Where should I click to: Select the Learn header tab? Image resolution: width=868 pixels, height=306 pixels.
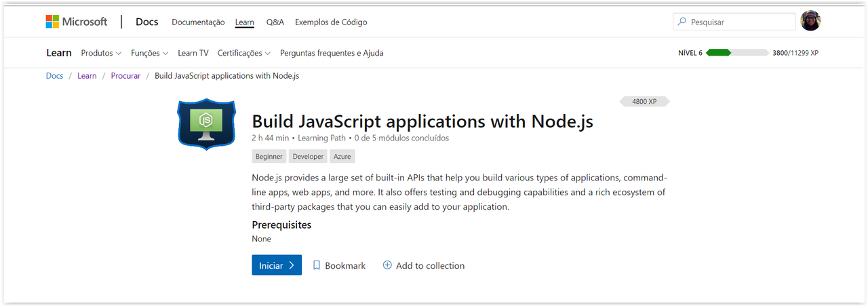click(245, 22)
